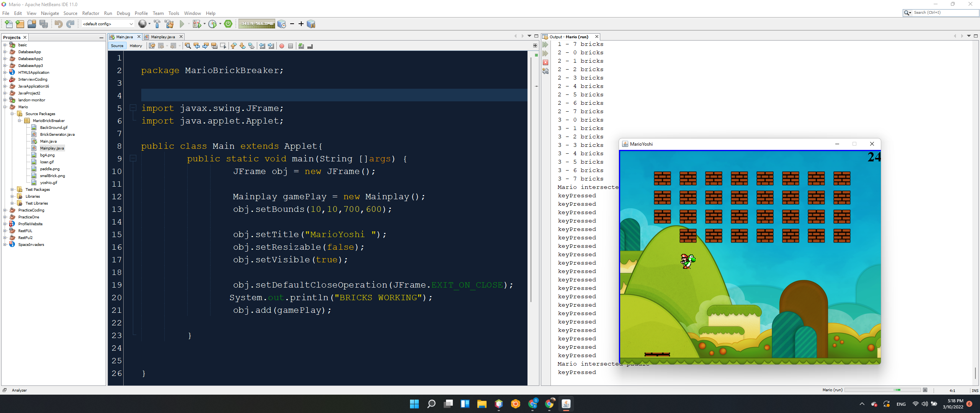Click the green power reload icon
The width and height of the screenshot is (980, 413).
(x=229, y=24)
